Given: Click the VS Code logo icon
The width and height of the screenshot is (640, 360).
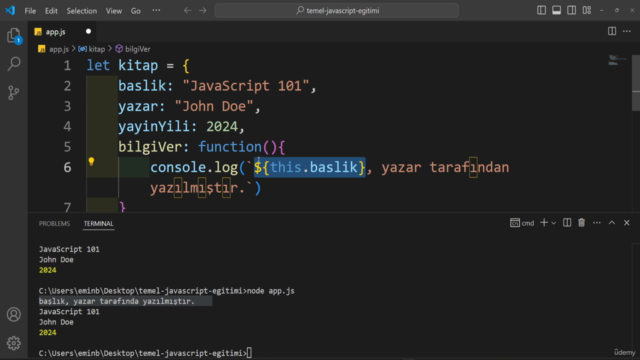Looking at the screenshot, I should coord(10,10).
